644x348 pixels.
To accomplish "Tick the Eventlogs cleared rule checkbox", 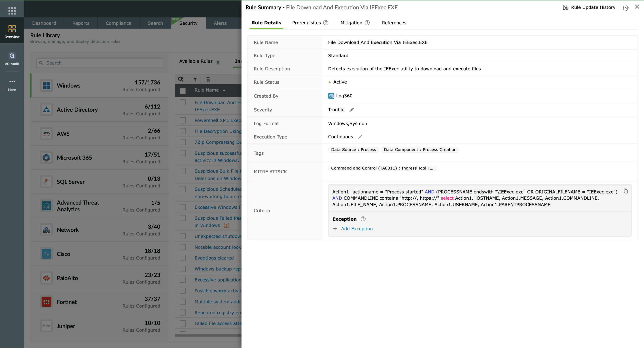I will [x=182, y=258].
